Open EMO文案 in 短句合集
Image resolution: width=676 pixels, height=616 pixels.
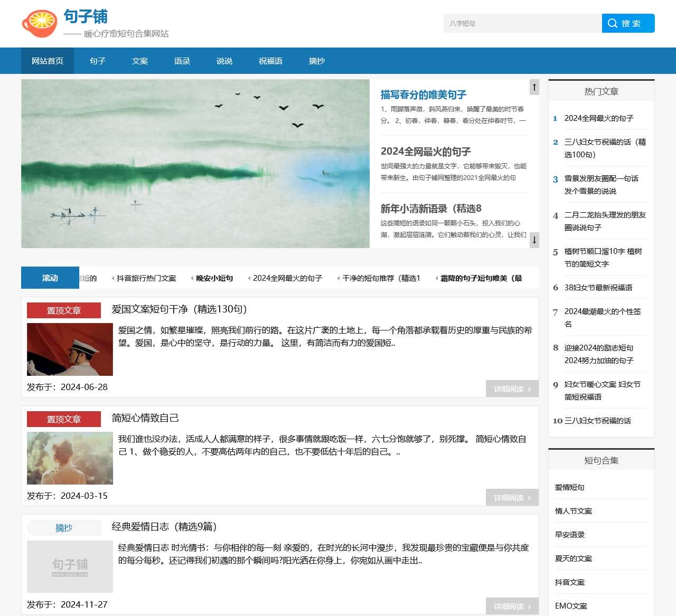(571, 606)
